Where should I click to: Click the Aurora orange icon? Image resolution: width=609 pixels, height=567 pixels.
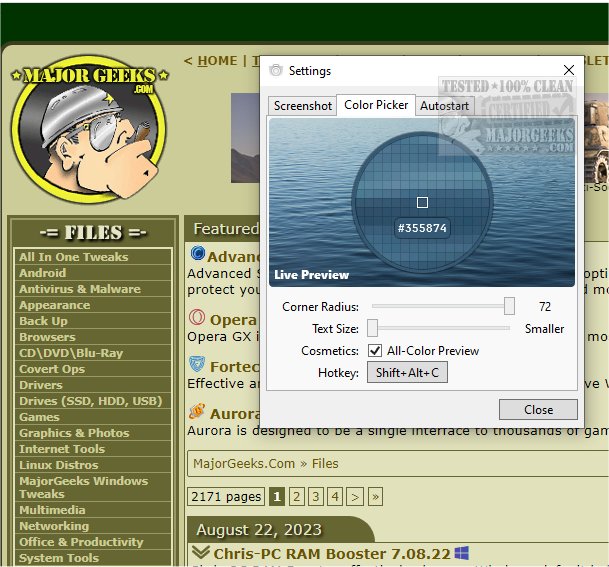click(x=197, y=411)
